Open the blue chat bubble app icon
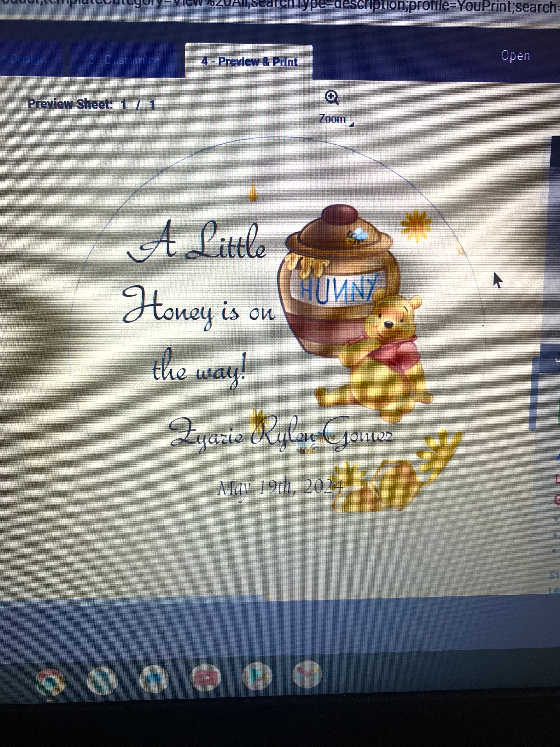560x747 pixels. click(154, 679)
